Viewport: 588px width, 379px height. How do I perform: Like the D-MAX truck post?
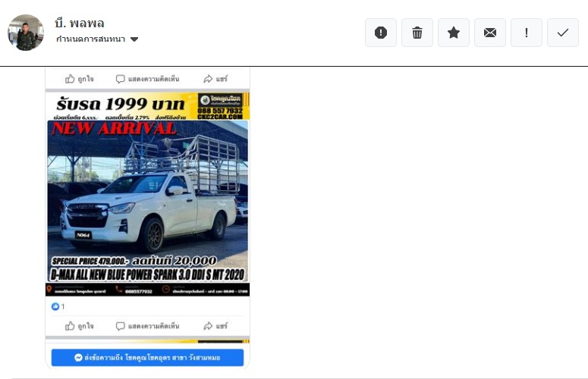pyautogui.click(x=80, y=326)
